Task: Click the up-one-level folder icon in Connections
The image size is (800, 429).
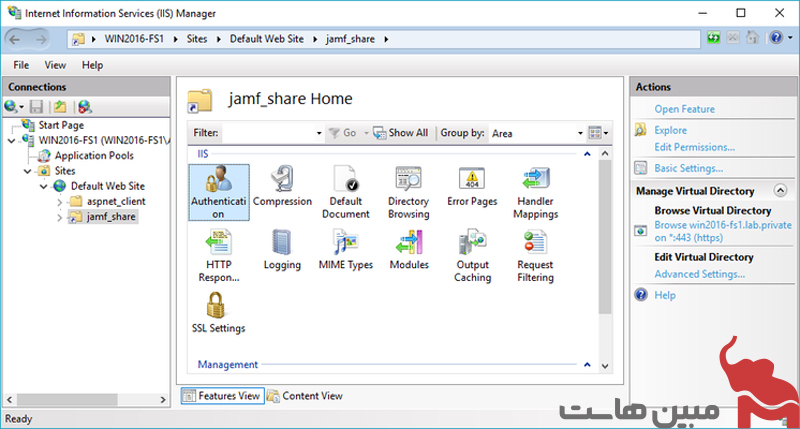Action: point(60,107)
